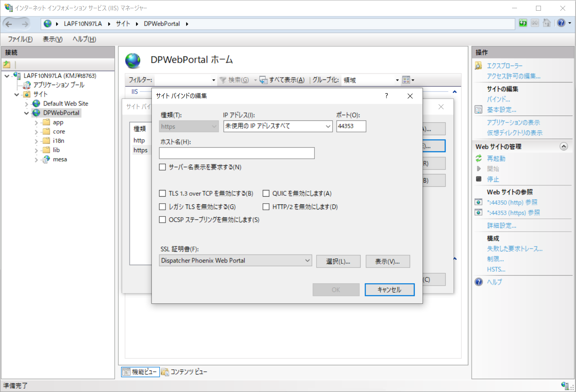Expand the mesa node arrow
The image size is (576, 392).
[36, 159]
